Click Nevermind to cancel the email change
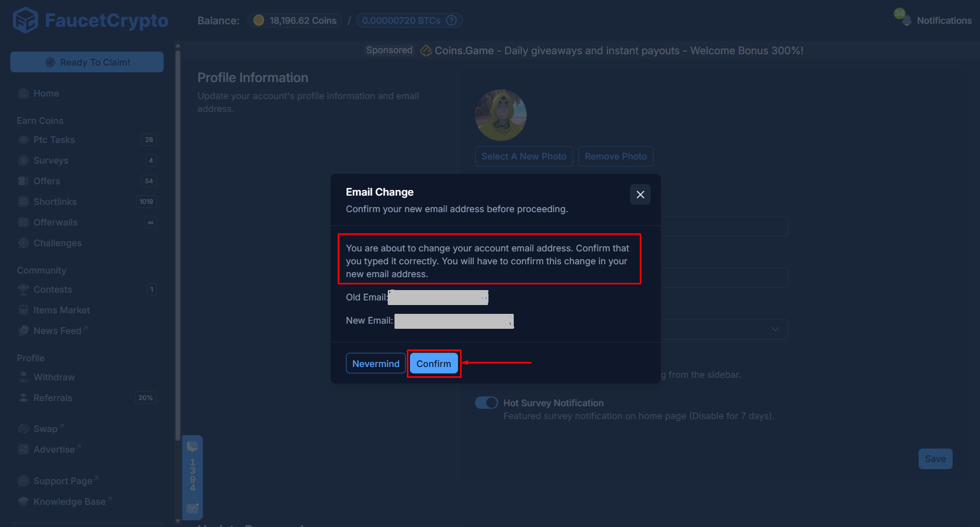This screenshot has height=527, width=980. [x=375, y=363]
